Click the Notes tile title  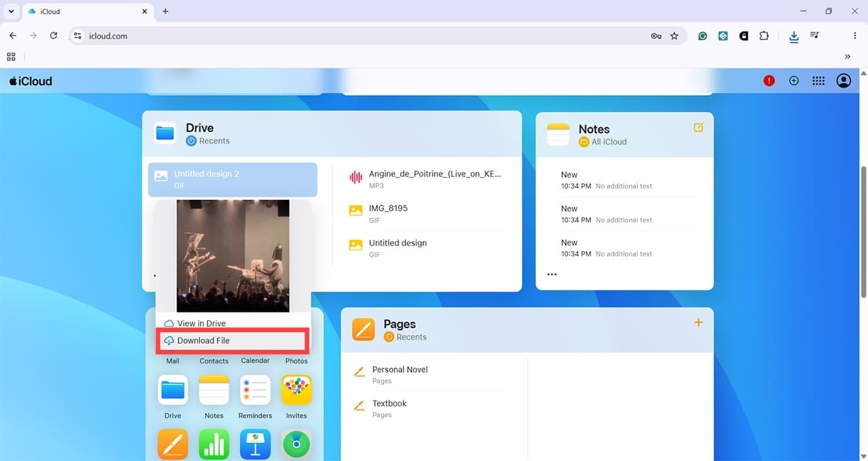(x=594, y=129)
